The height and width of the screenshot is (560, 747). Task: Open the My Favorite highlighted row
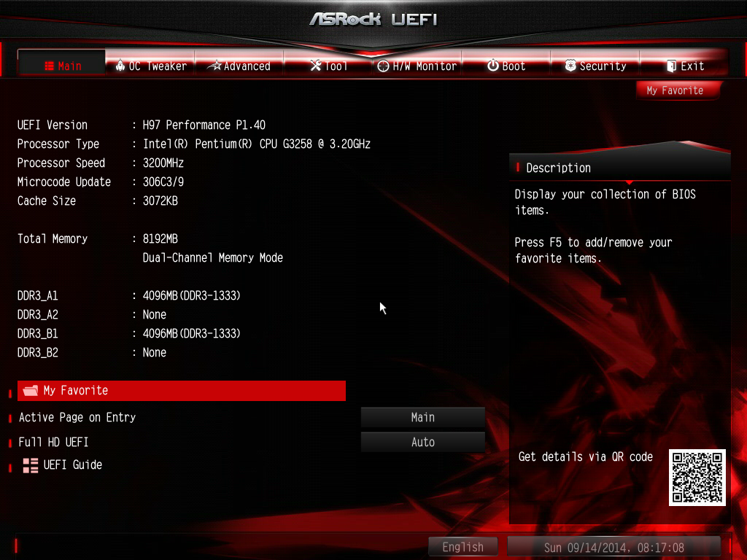point(182,391)
